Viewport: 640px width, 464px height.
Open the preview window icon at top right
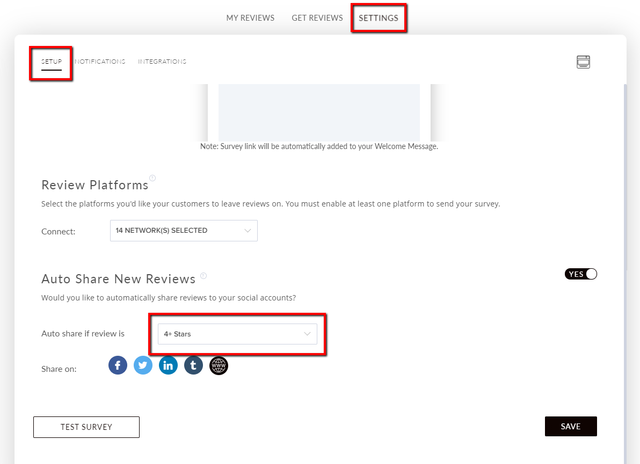point(583,62)
